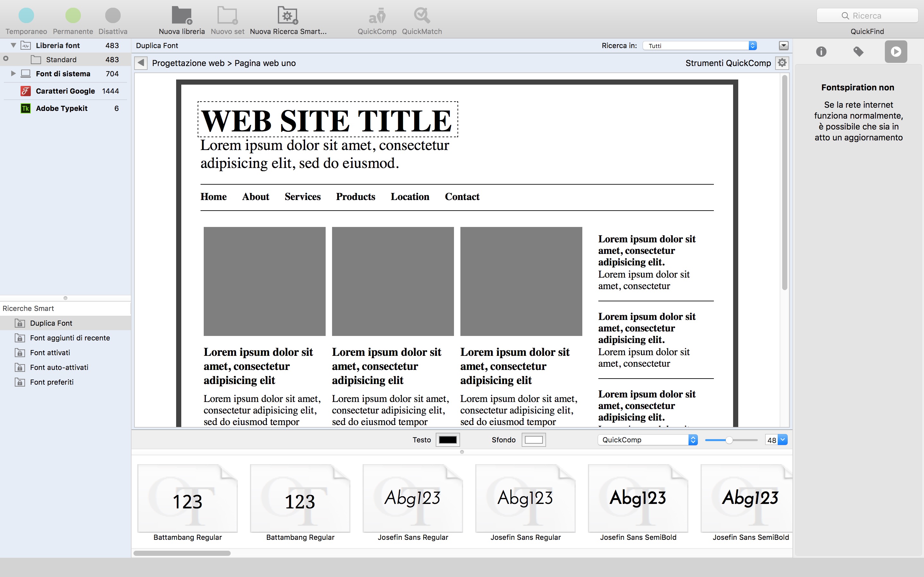Image resolution: width=924 pixels, height=577 pixels.
Task: Collapse the Libreria font tree
Action: (13, 46)
